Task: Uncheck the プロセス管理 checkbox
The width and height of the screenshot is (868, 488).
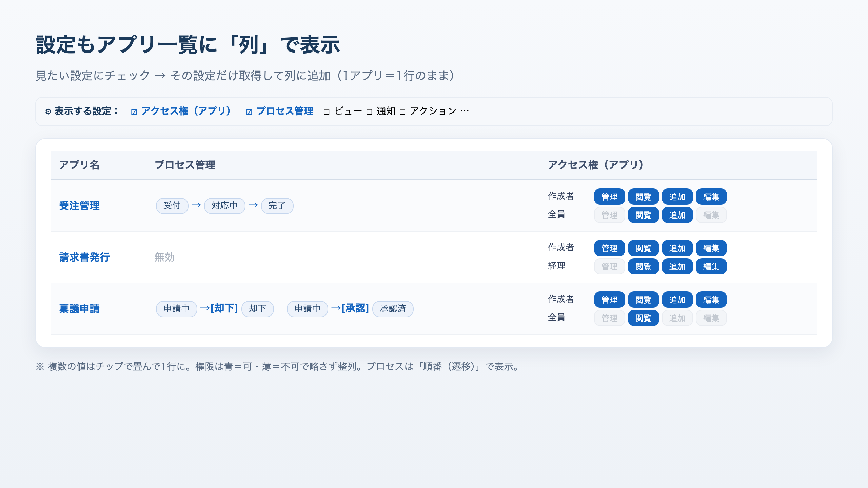Action: point(249,112)
